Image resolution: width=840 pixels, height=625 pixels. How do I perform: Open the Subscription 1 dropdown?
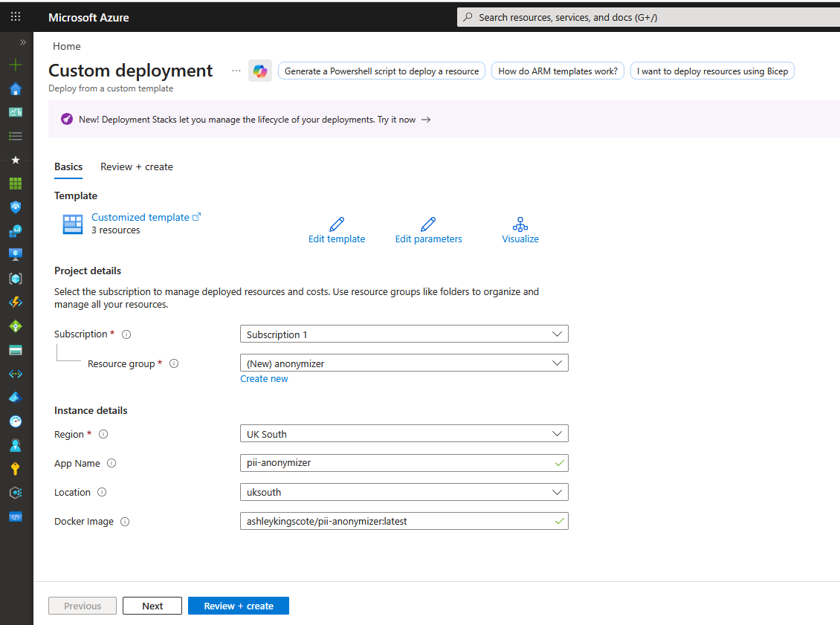pos(404,334)
